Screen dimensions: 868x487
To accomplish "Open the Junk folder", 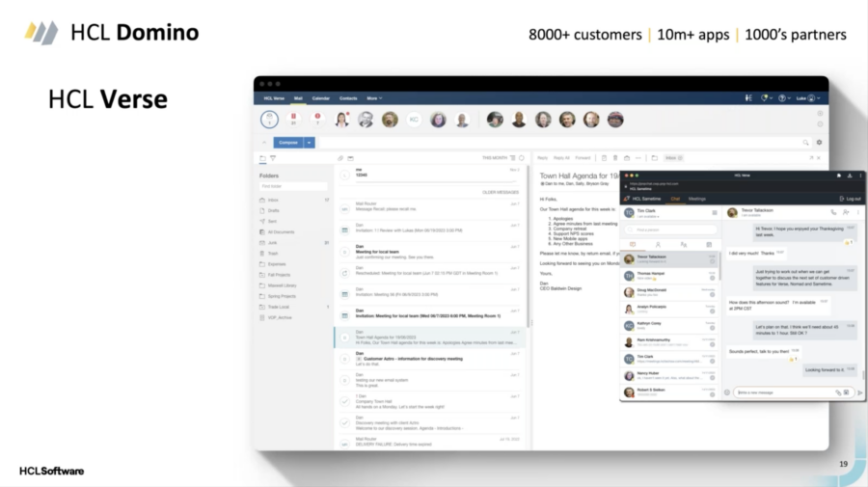I will click(294, 243).
